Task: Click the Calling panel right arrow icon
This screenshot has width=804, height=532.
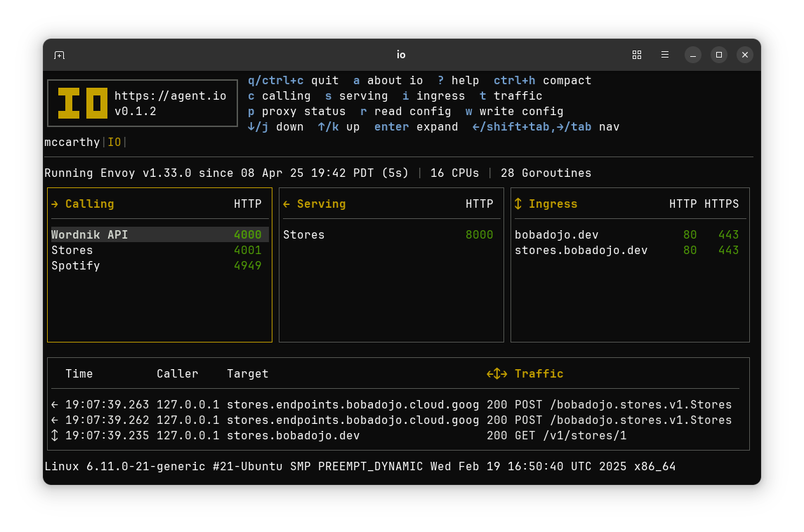Action: click(55, 204)
